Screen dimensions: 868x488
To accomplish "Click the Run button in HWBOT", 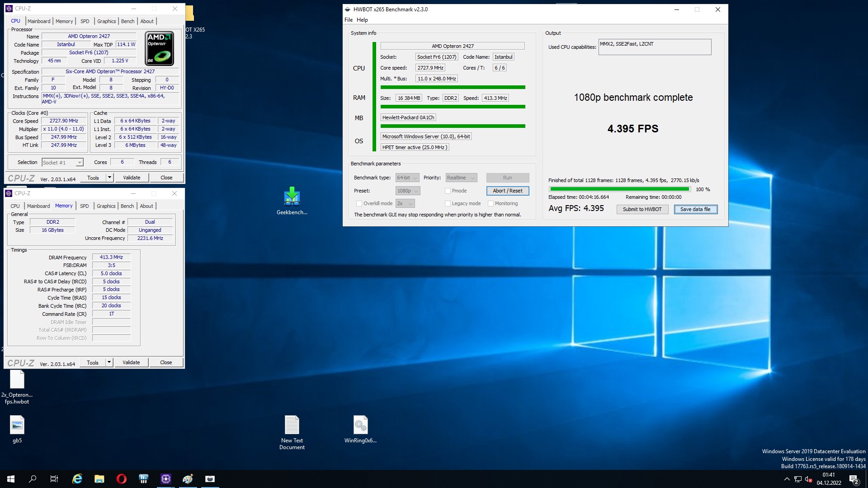I will pyautogui.click(x=508, y=178).
